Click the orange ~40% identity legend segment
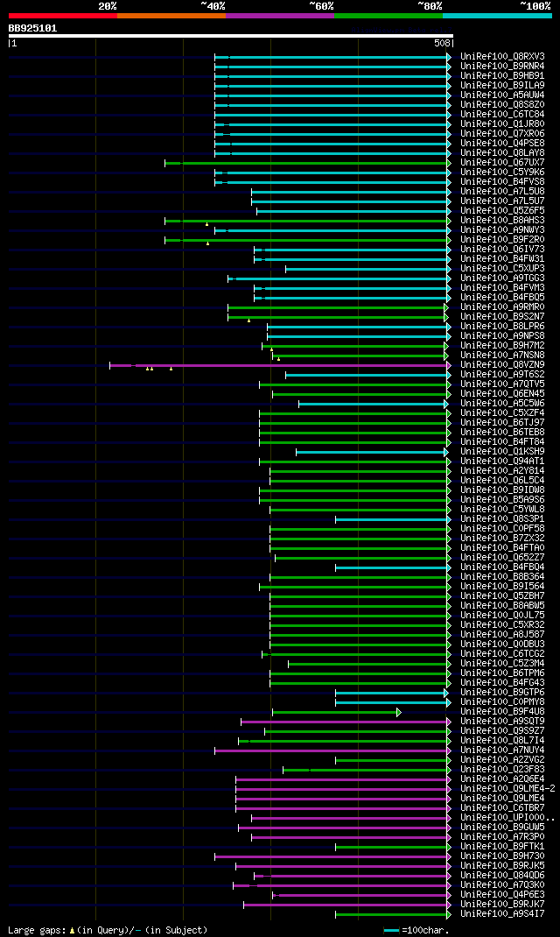The image size is (560, 937). click(x=171, y=15)
